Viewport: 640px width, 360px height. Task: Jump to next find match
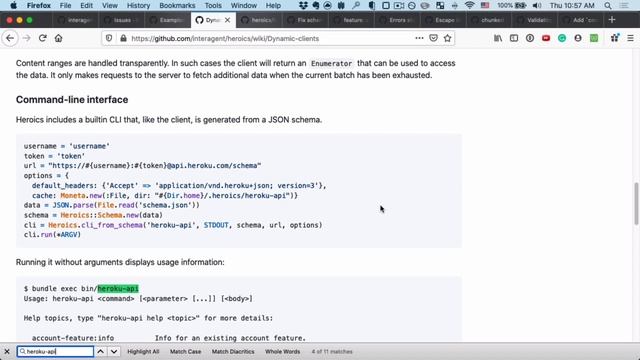[114, 351]
